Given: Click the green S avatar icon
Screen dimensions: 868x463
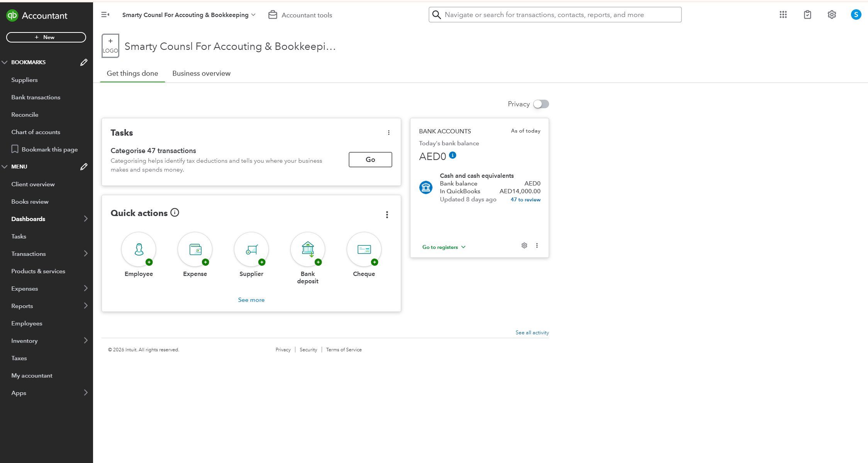Looking at the screenshot, I should point(856,14).
